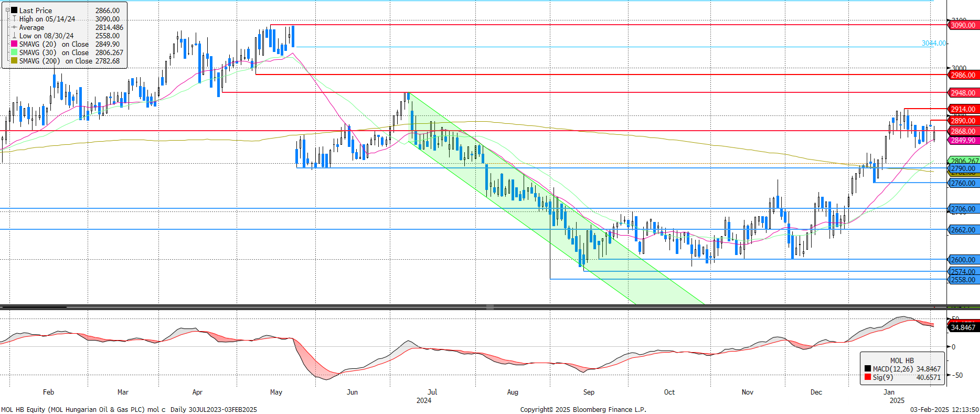Select the 2890.00 red price label
This screenshot has height=414, width=980.
point(963,121)
